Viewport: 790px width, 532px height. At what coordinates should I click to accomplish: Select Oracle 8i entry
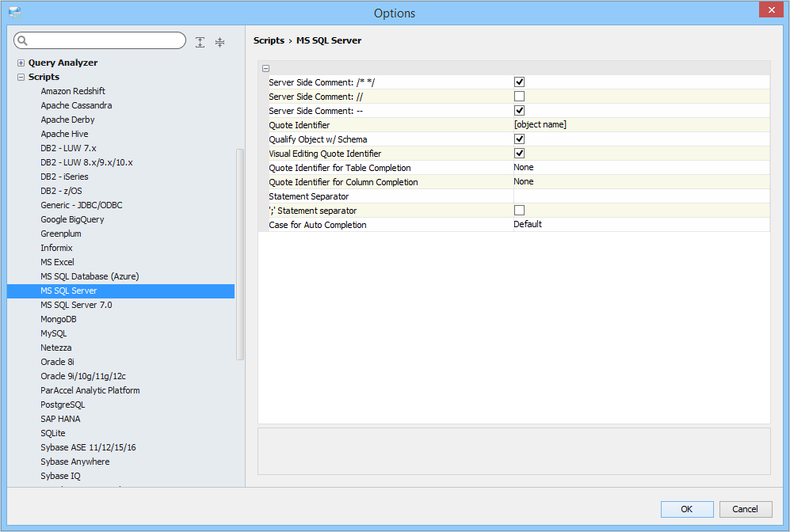coord(57,362)
